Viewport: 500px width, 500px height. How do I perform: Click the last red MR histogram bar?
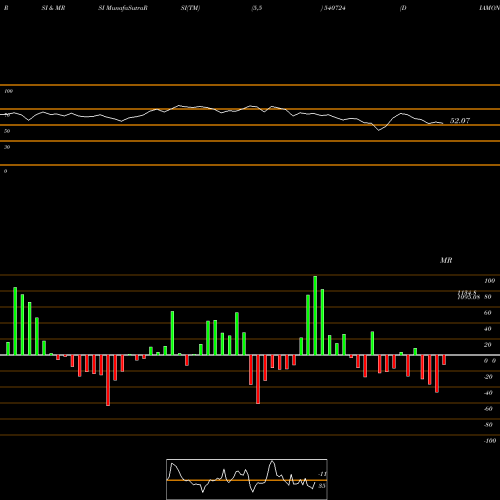(444, 360)
